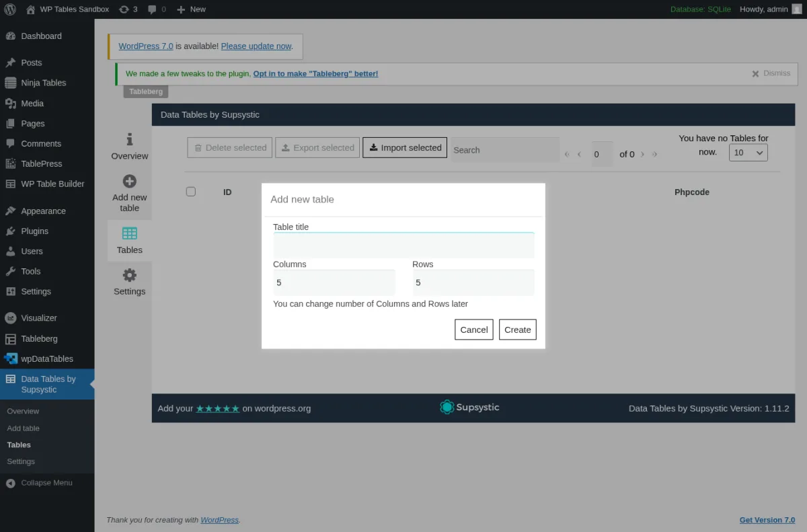Click the page number input showing 0
807x532 pixels.
tap(602, 154)
